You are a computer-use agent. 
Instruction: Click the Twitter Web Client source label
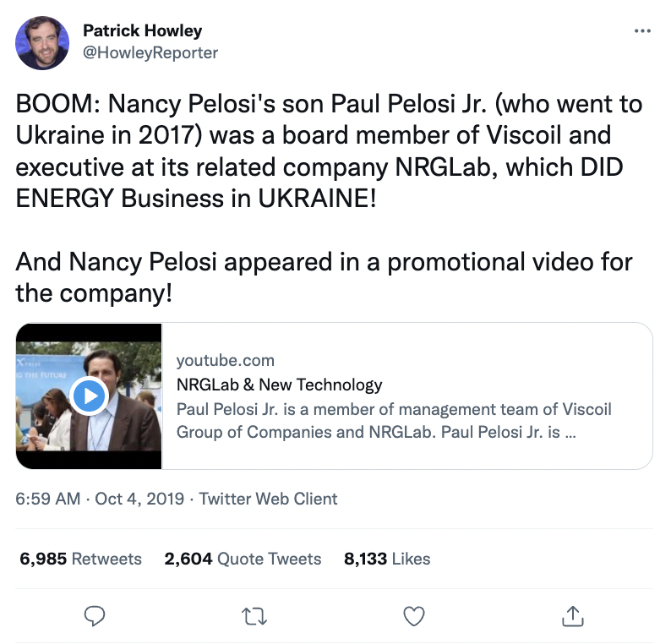coord(268,499)
